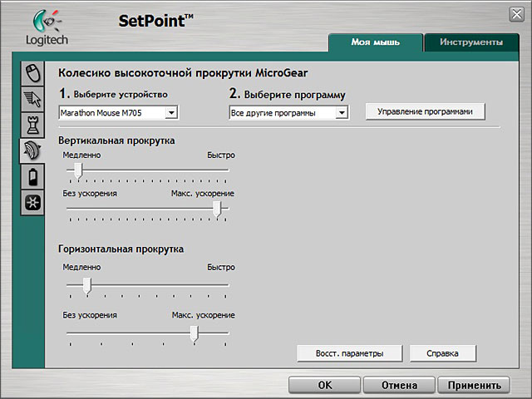
Task: Click the Колесико высокоточной прокрутки MicroGear title
Action: click(183, 73)
